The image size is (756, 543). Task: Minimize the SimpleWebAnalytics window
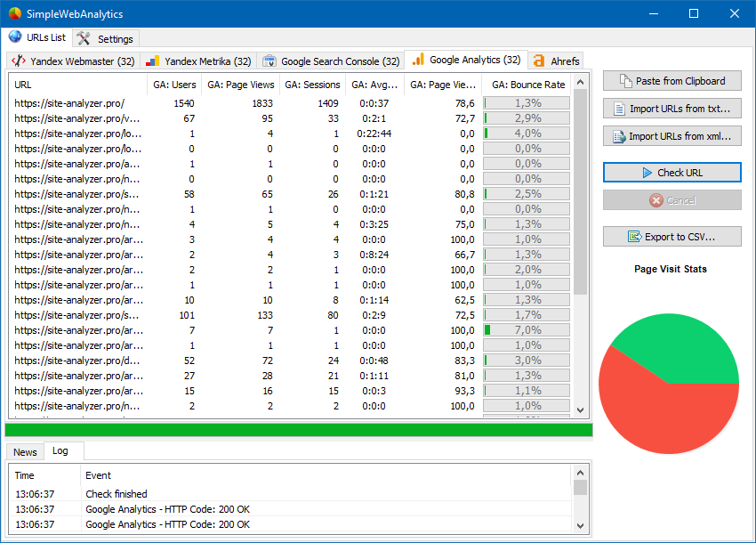[654, 13]
